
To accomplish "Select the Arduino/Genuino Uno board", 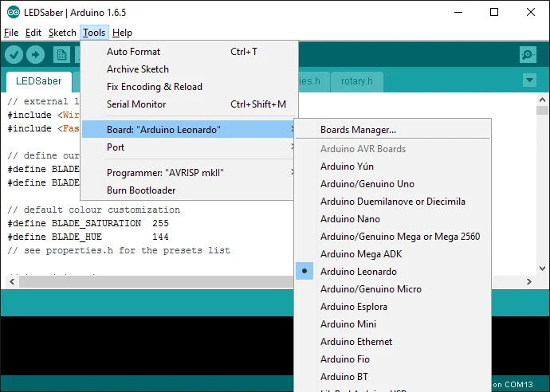I will (393, 184).
